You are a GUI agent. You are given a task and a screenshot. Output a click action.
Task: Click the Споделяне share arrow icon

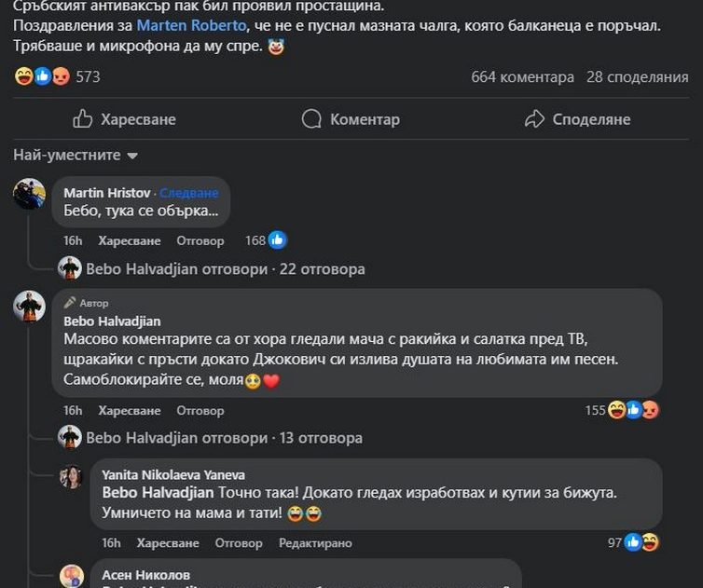tap(534, 119)
